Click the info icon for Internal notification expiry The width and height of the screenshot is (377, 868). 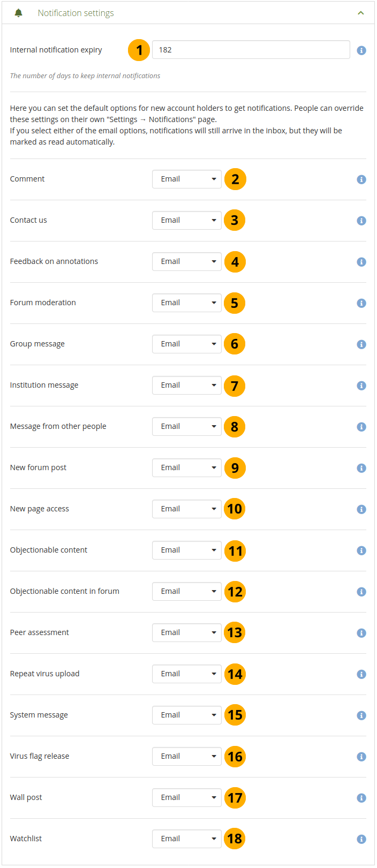tap(361, 50)
